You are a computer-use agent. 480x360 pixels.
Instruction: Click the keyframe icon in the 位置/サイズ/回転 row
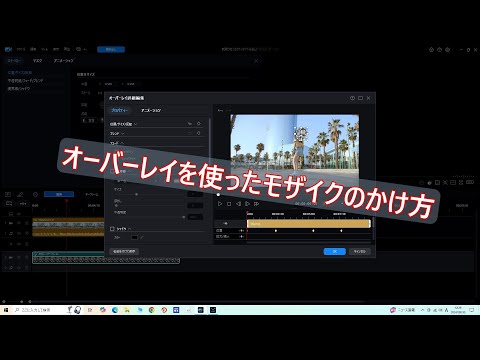point(190,124)
